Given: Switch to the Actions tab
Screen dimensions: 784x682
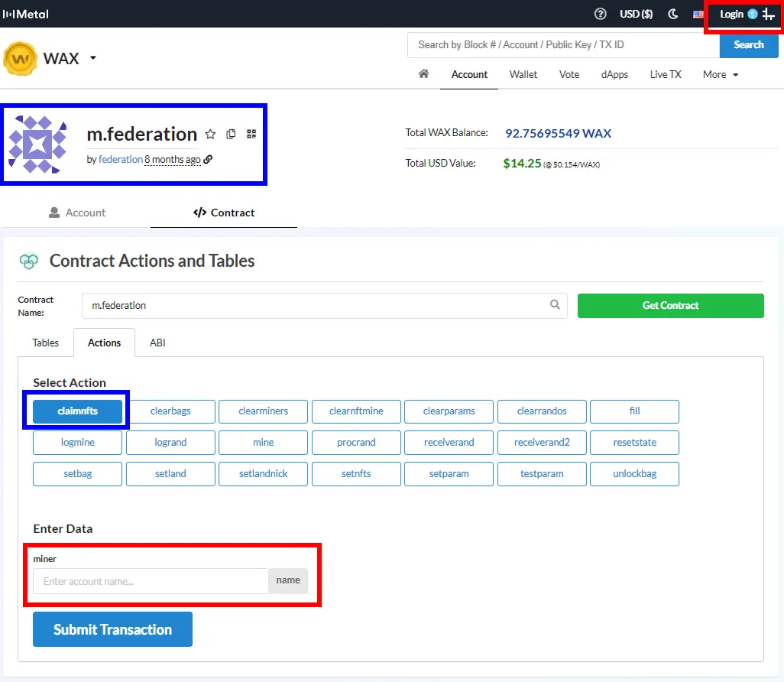Looking at the screenshot, I should 104,343.
